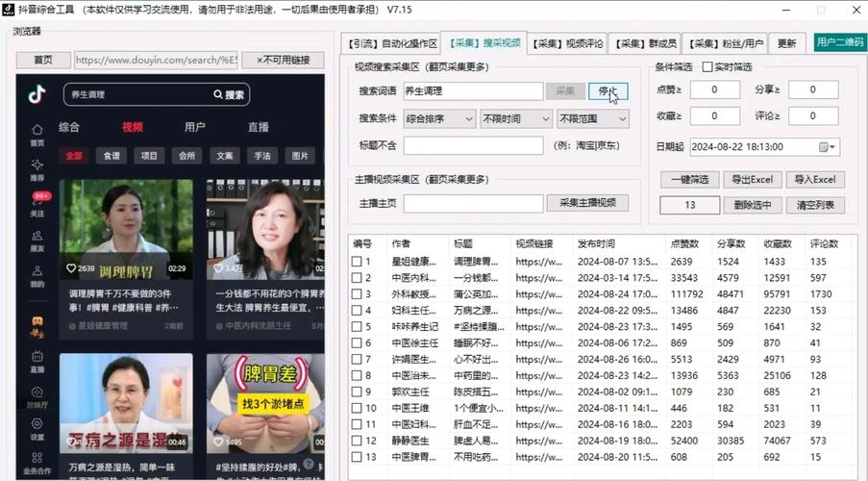
Task: Switch to 【采集】搜采视频 tab
Action: [484, 42]
